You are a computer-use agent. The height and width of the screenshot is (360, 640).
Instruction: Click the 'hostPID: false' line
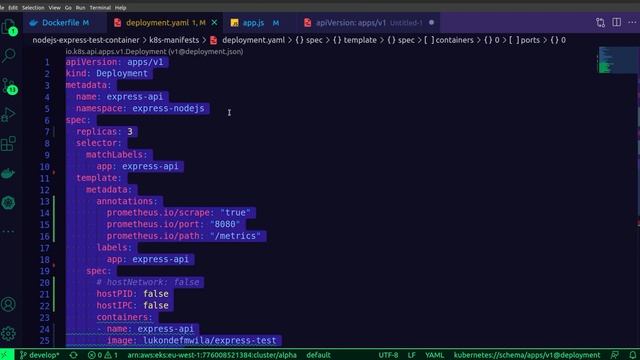(132, 294)
